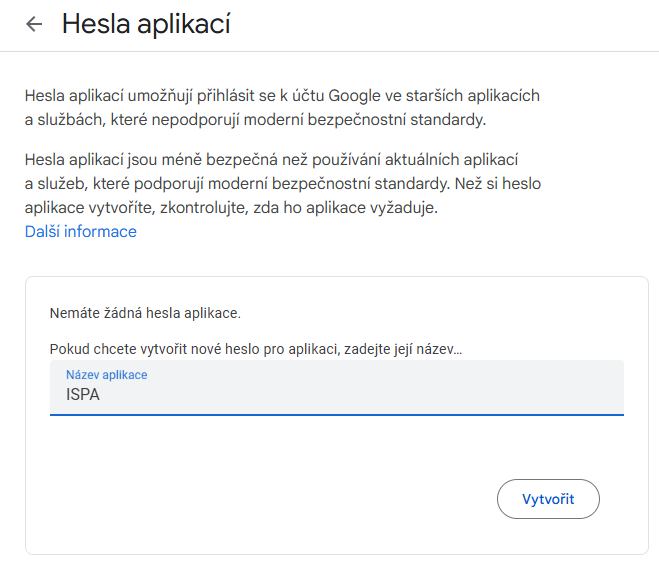
Task: Click the line starting a služeb, které podporují
Action: pos(282,184)
